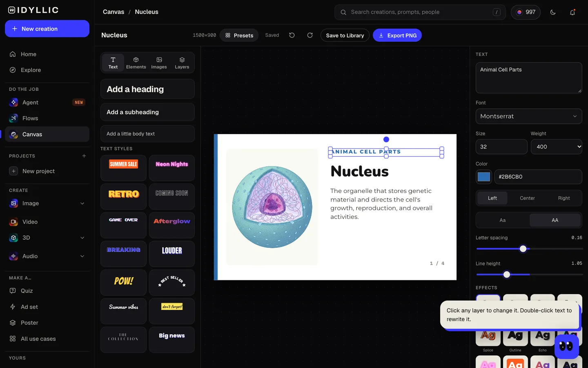Set text alignment to Right
588x368 pixels.
click(564, 198)
